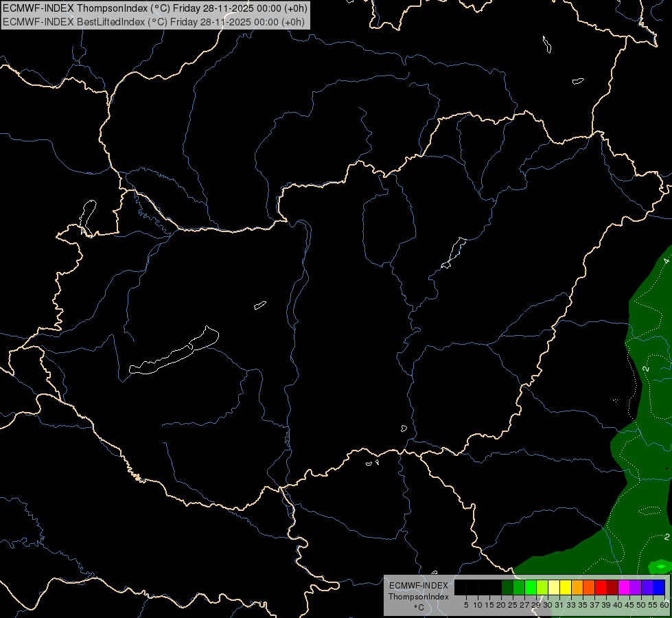Select the bright red 37-39 legend swatch
Image resolution: width=672 pixels, height=618 pixels.
[601, 588]
